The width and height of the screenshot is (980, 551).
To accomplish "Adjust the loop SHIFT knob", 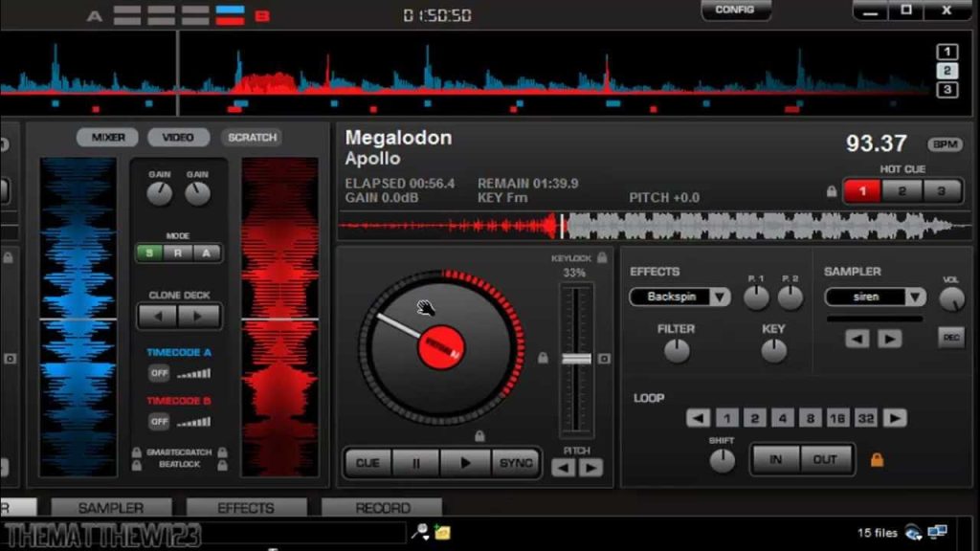I will click(722, 461).
